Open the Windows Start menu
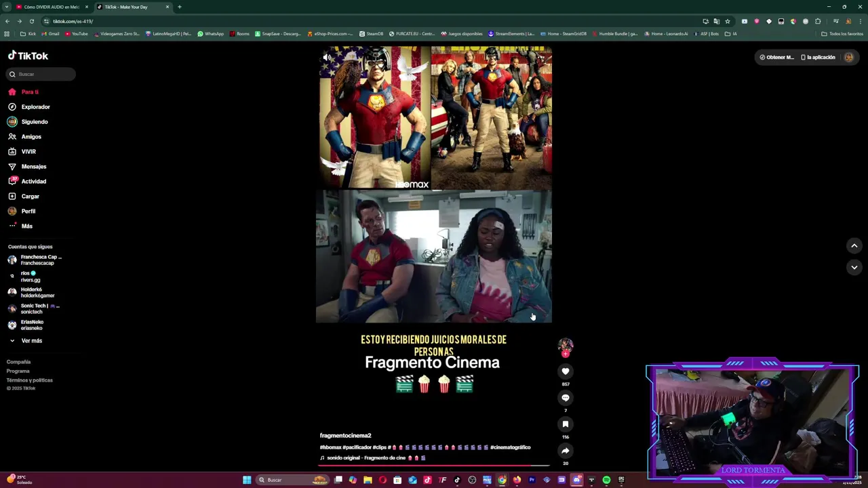This screenshot has height=488, width=868. point(247,480)
